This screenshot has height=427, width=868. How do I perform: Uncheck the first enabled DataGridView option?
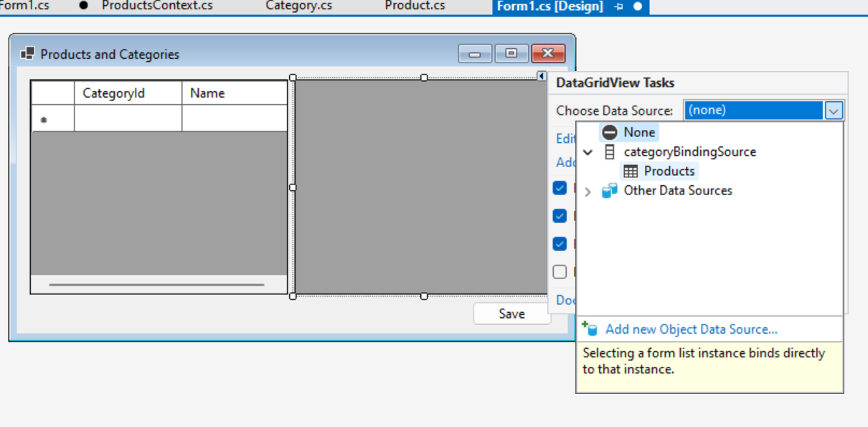tap(560, 188)
